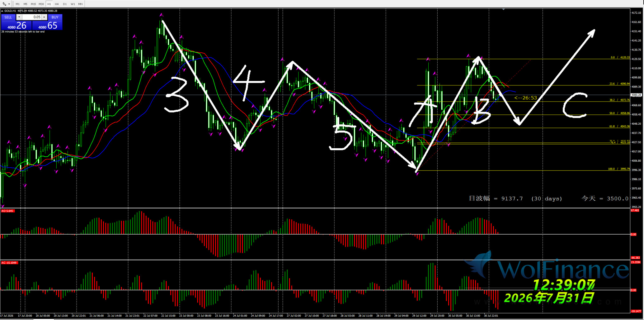This screenshot has width=644, height=320.
Task: Focus the 0.05 lot size field
Action: tap(32, 17)
